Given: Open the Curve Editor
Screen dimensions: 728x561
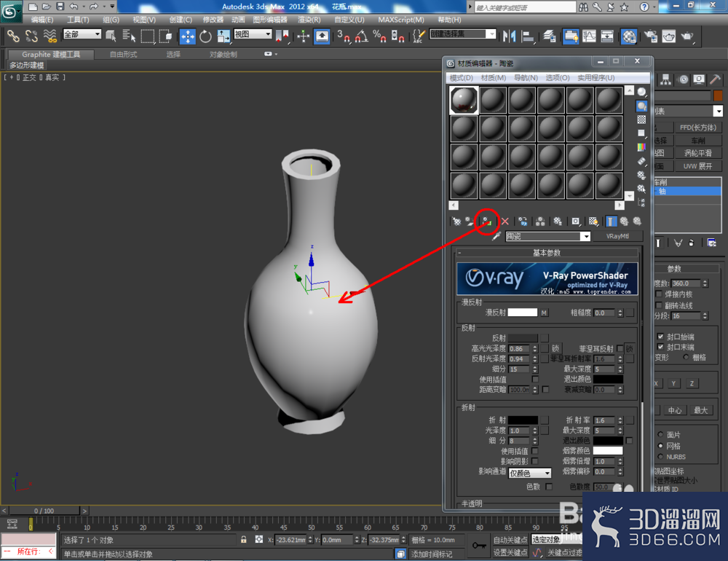Looking at the screenshot, I should coord(589,36).
